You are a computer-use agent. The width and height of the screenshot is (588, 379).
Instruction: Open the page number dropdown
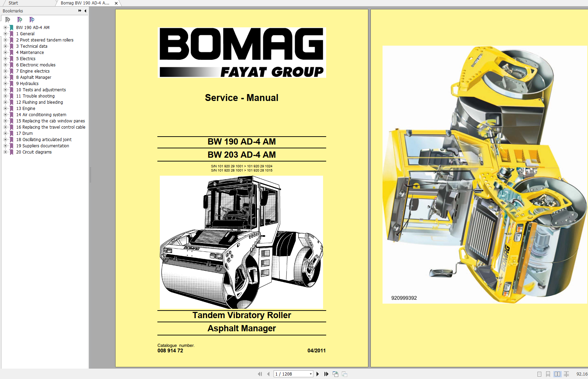click(x=311, y=374)
